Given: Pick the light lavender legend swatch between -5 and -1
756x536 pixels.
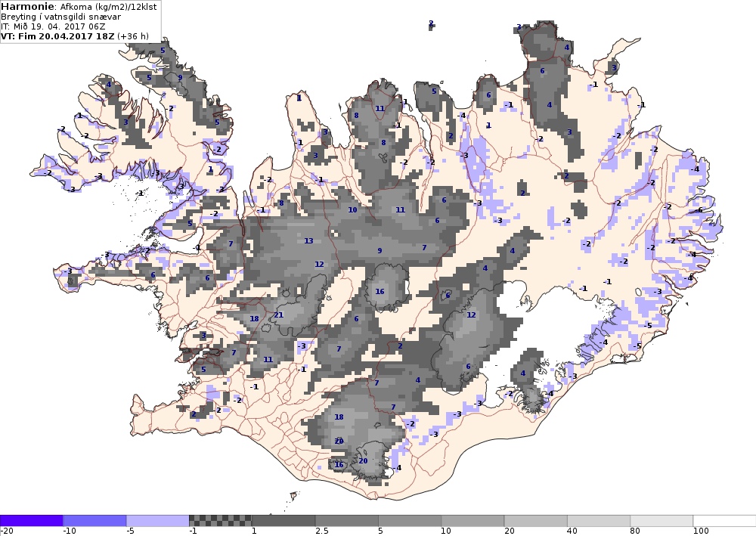Looking at the screenshot, I should point(158,521).
